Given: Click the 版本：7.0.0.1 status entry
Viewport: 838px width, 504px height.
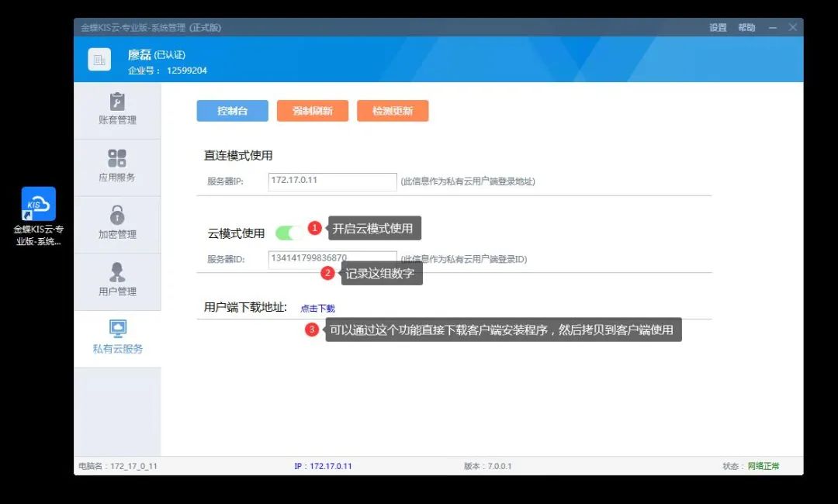Looking at the screenshot, I should [x=487, y=466].
